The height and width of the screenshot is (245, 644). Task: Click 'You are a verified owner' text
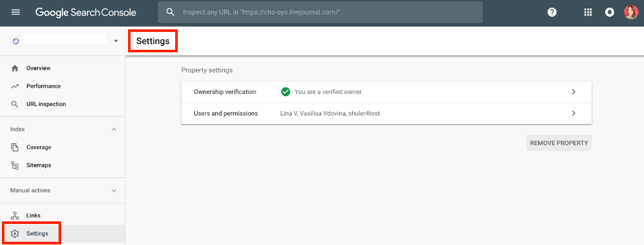tap(328, 92)
